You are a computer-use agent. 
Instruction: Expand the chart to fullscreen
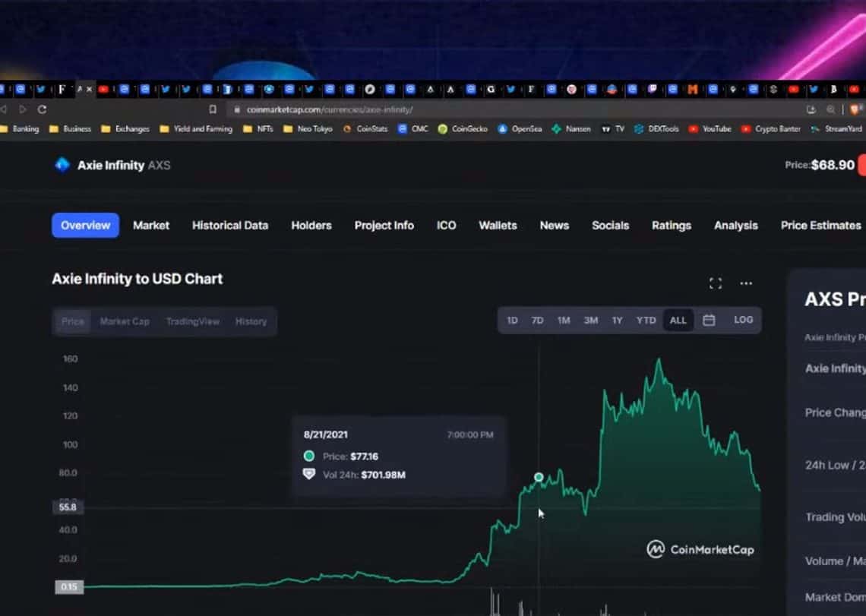(x=716, y=283)
